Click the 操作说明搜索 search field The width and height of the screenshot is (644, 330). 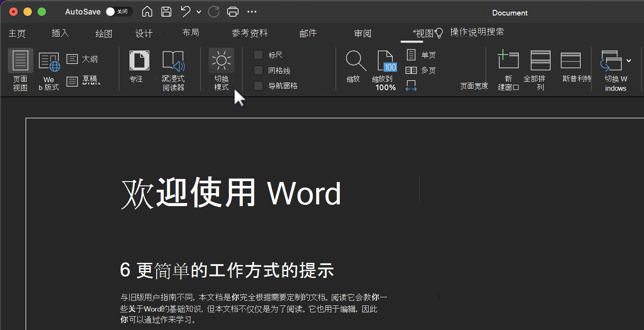[x=477, y=32]
